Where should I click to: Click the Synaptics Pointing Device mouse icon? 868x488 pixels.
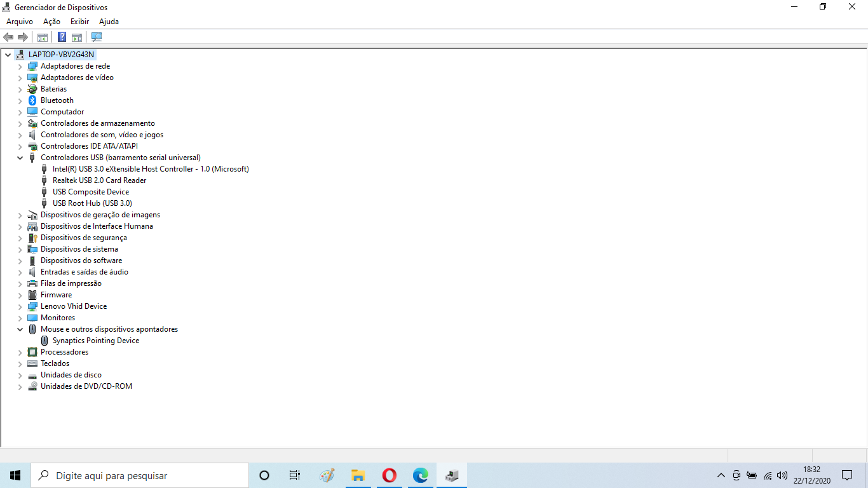[x=44, y=341]
